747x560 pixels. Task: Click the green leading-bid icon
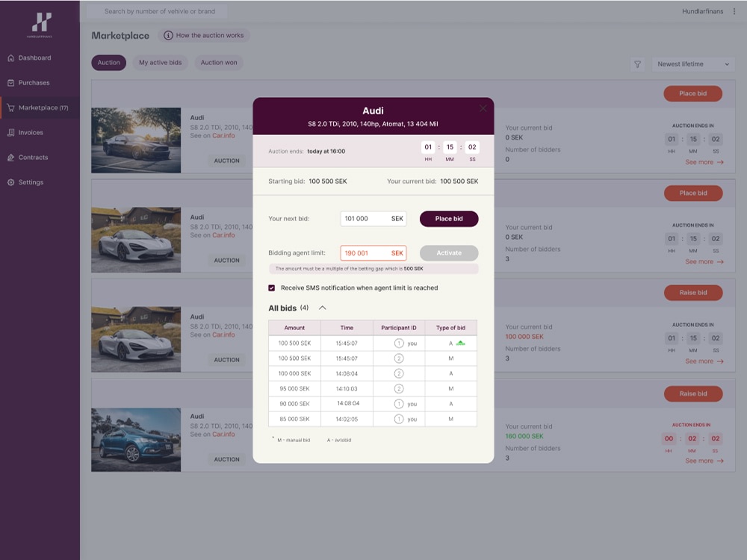(x=460, y=343)
